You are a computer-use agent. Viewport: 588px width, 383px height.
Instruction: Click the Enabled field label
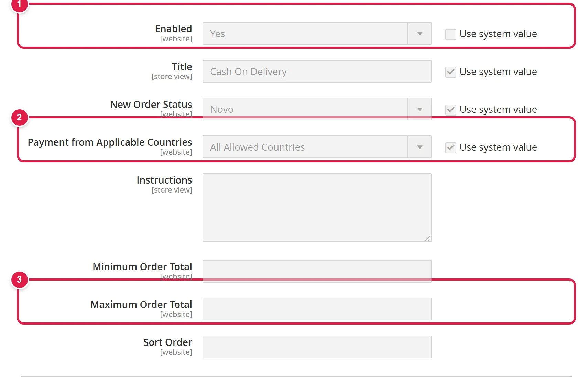click(173, 29)
